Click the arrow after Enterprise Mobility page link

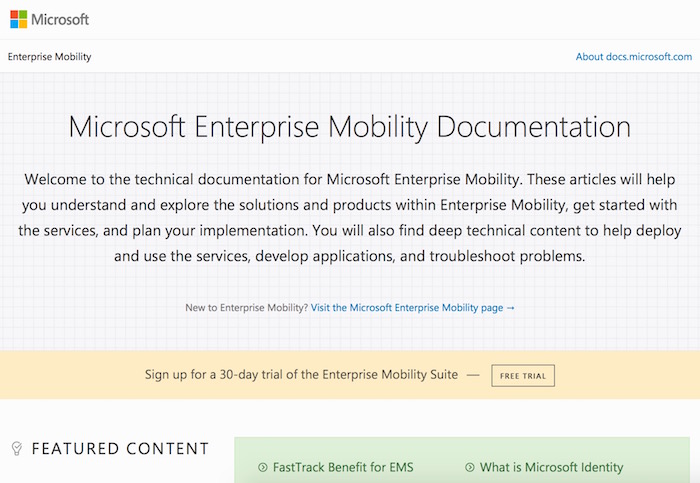click(x=511, y=308)
